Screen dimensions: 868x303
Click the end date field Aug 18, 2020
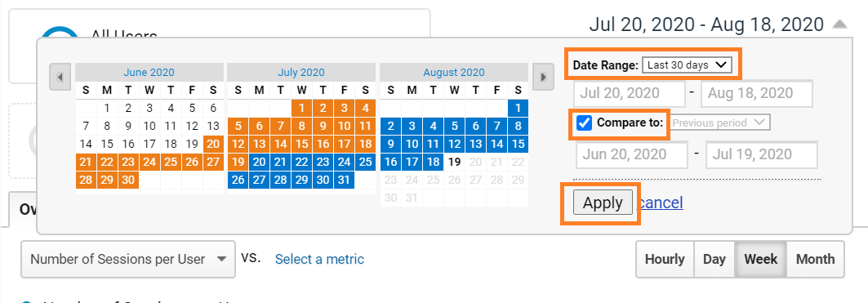point(757,94)
